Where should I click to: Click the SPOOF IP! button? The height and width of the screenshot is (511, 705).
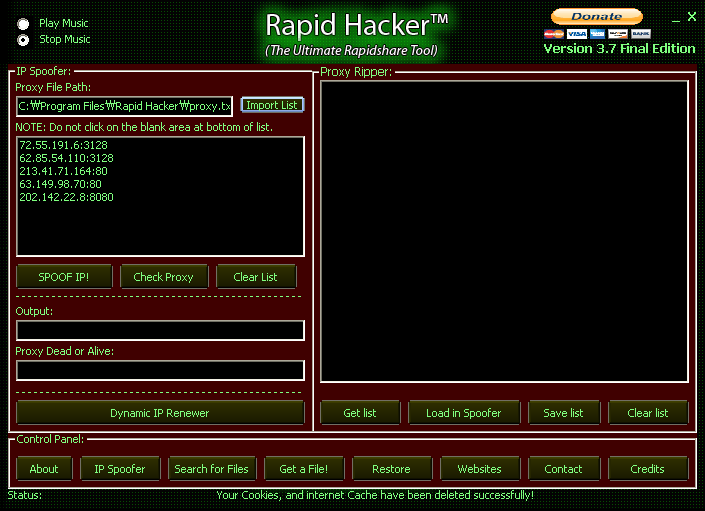64,277
